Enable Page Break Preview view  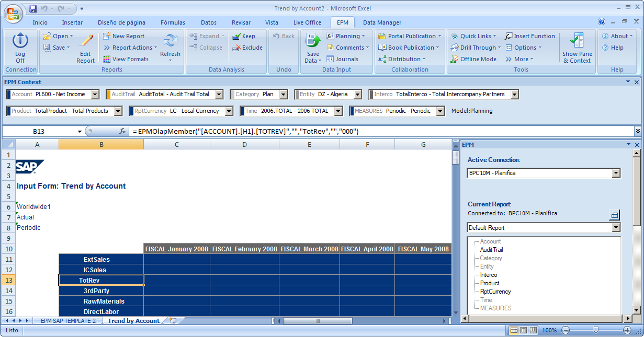[533, 330]
